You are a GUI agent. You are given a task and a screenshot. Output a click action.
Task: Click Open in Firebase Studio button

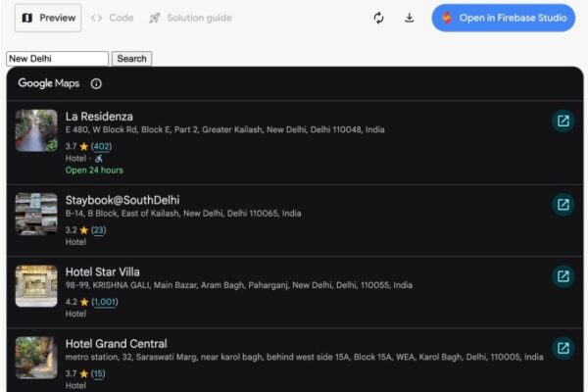point(503,18)
